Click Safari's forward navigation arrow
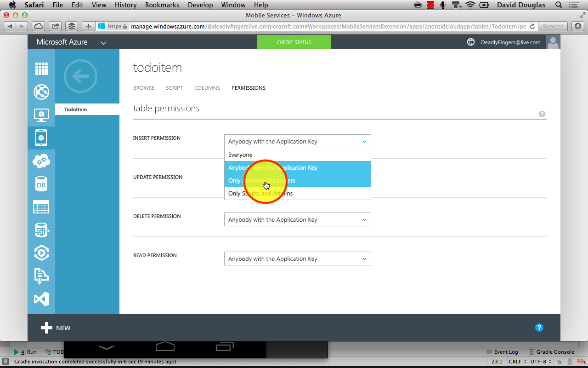Image resolution: width=588 pixels, height=368 pixels. 22,26
